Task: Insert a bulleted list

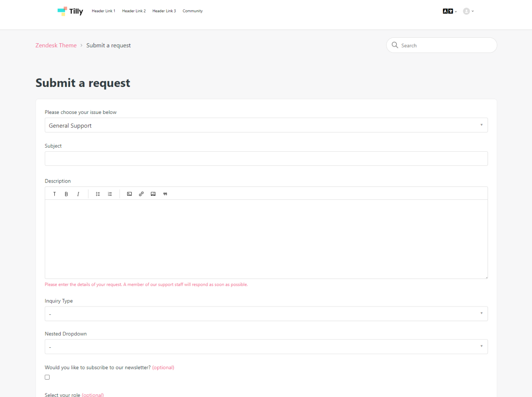Action: 98,194
